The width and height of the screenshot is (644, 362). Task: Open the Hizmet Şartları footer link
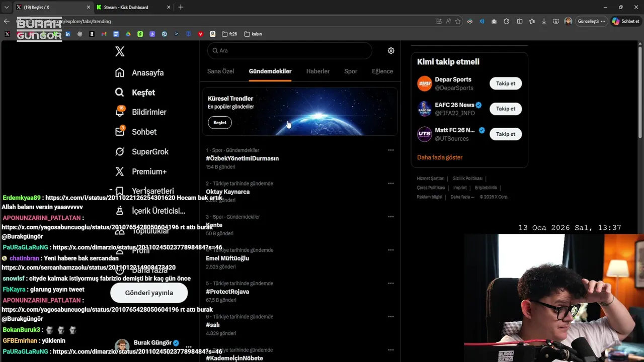point(430,178)
